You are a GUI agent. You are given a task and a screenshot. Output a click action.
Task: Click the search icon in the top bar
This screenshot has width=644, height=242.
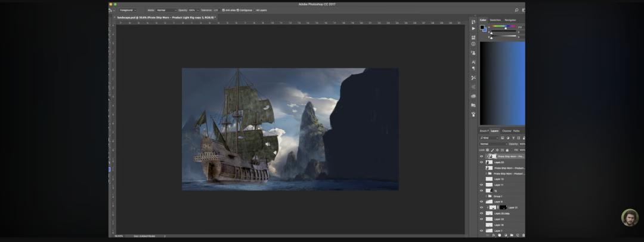click(x=516, y=10)
